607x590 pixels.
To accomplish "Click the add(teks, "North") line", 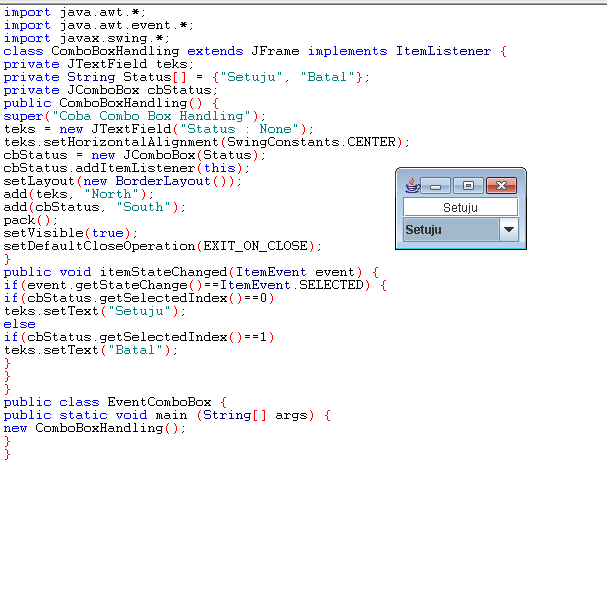I will pyautogui.click(x=79, y=194).
